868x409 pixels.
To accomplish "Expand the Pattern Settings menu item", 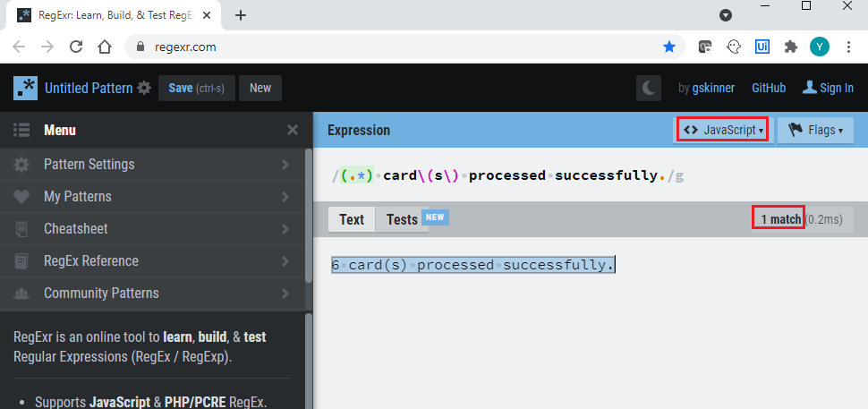I will click(x=152, y=165).
